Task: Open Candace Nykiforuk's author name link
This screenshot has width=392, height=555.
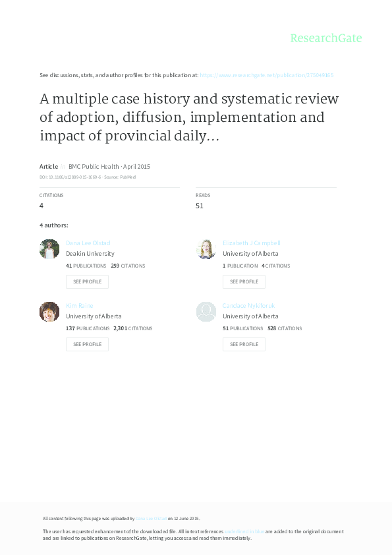Action: (250, 305)
